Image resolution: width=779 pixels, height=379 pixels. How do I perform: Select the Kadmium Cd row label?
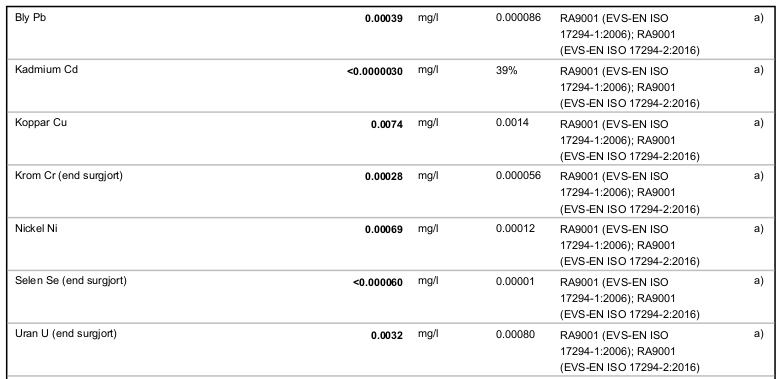coord(46,70)
